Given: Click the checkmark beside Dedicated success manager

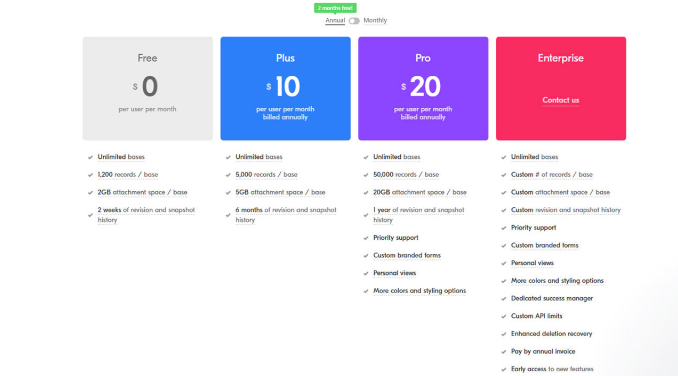Looking at the screenshot, I should tap(503, 299).
